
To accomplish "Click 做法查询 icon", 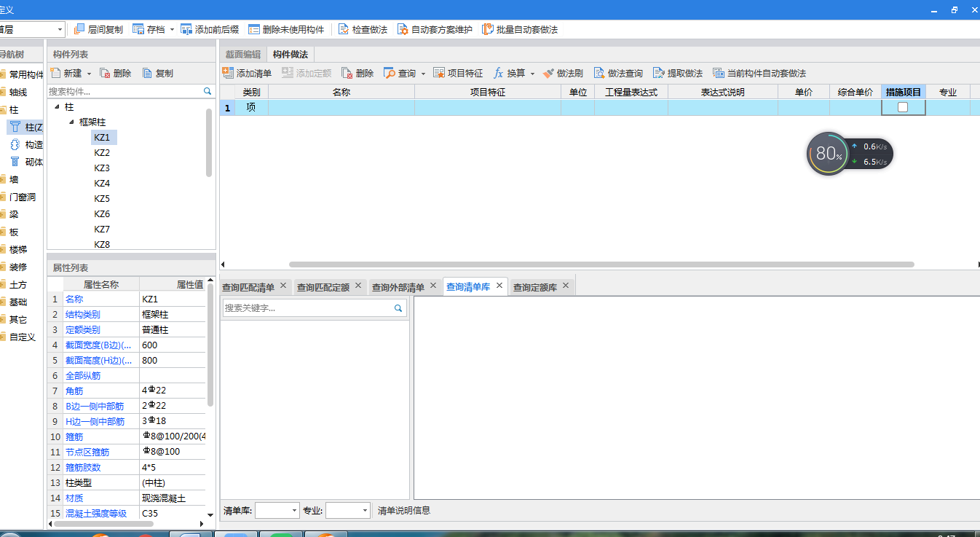I will coord(599,73).
